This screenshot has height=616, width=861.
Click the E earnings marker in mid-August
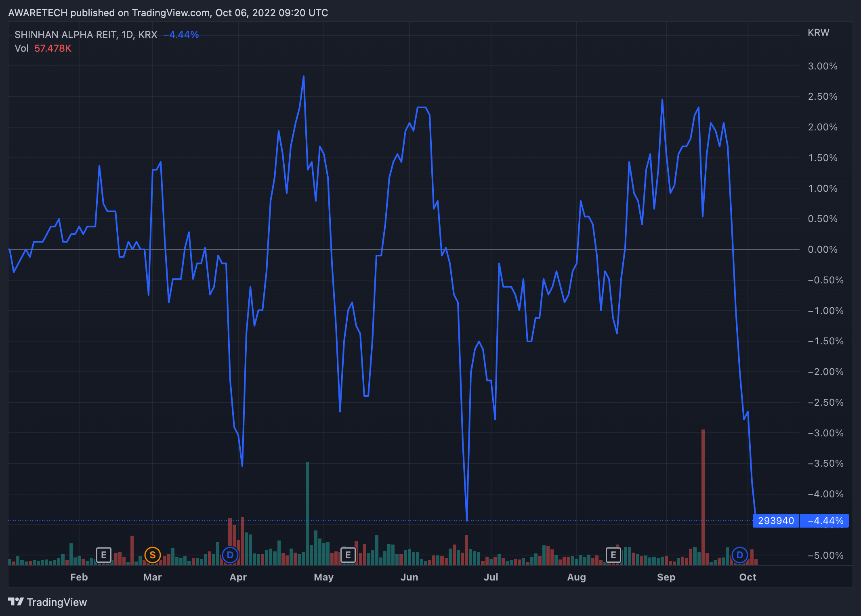point(613,555)
